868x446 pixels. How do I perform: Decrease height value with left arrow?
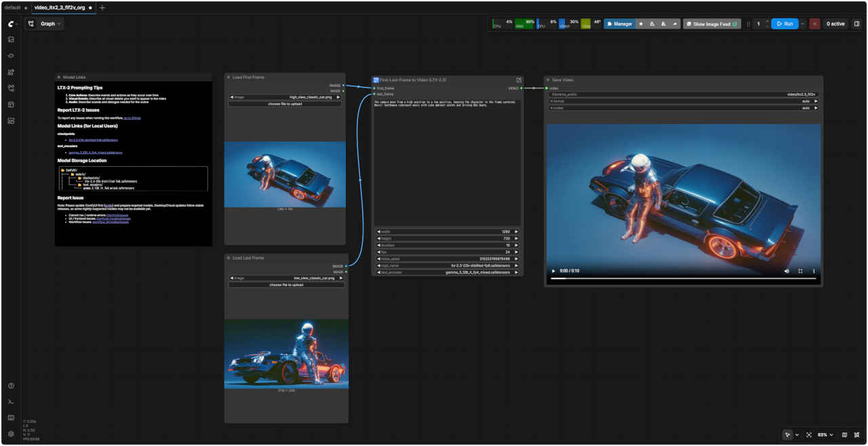point(379,239)
